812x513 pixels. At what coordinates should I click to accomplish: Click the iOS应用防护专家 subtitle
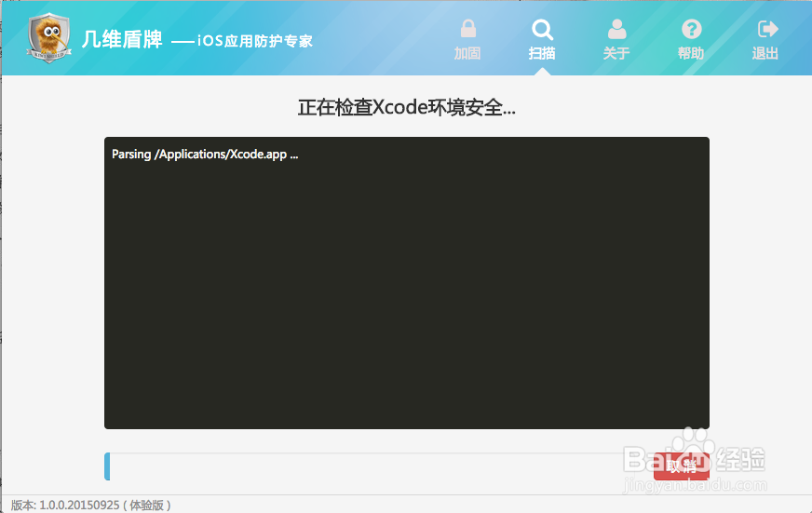(255, 41)
